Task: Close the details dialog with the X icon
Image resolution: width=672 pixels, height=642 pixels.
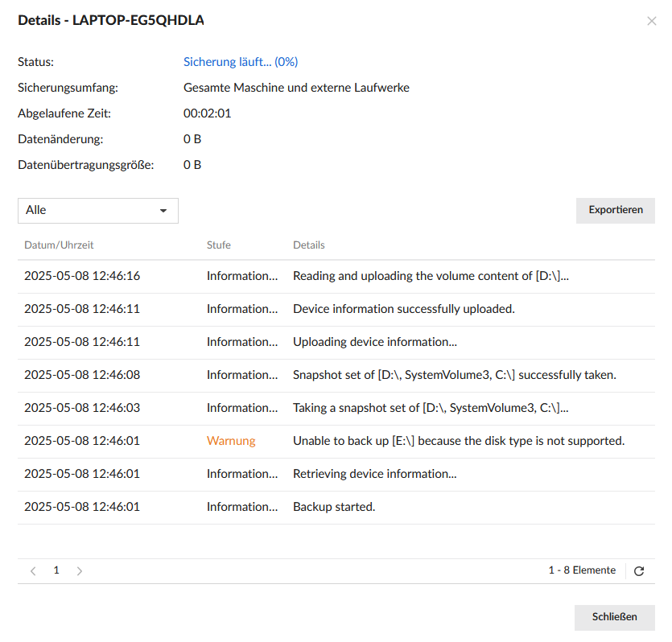Action: coord(651,21)
